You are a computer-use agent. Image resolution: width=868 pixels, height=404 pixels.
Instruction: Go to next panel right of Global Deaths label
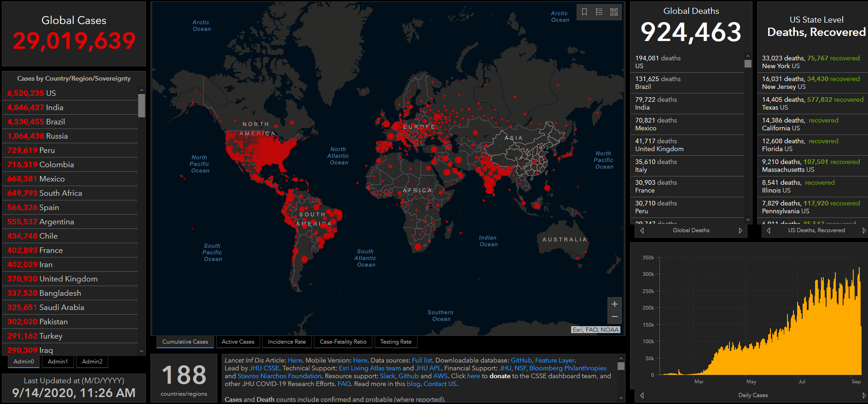pos(740,230)
